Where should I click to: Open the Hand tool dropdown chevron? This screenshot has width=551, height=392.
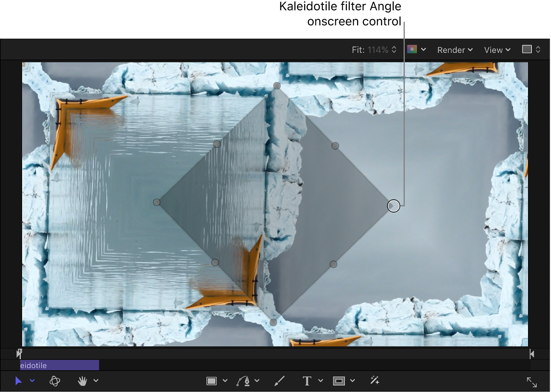click(96, 381)
